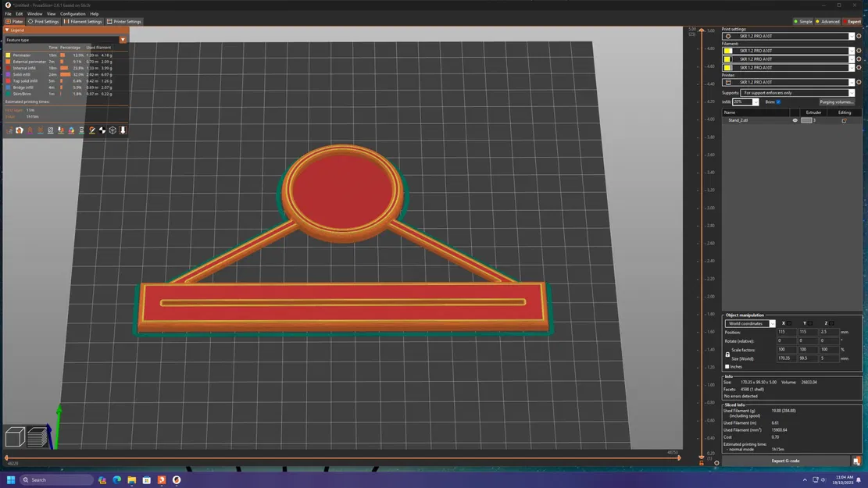Toggle tool changes icon in legend toolbar
The height and width of the screenshot is (488, 868).
(x=61, y=130)
